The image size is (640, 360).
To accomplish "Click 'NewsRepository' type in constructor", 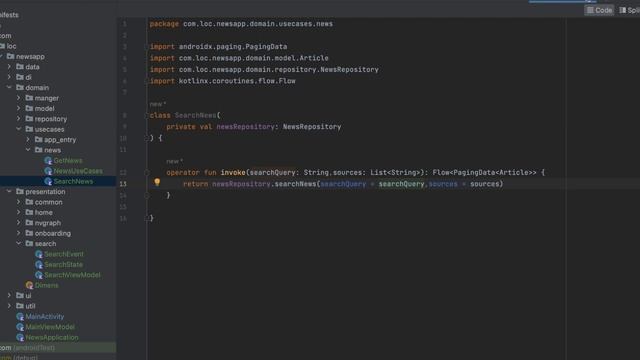I will click(312, 127).
